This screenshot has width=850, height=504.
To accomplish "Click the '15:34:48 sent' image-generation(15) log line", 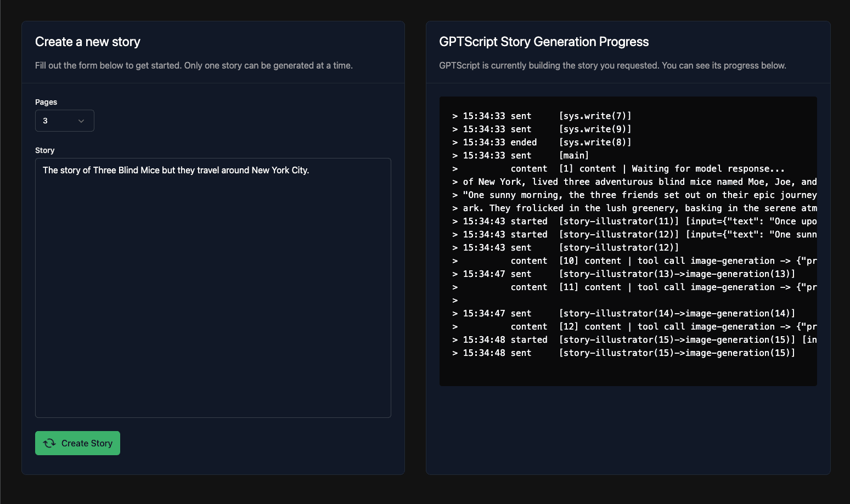I will (623, 353).
